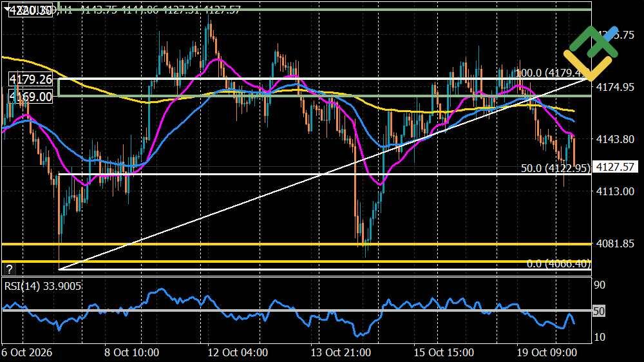The width and height of the screenshot is (644, 362).
Task: Open the symbol dropdown triangle at top-left
Action: pyautogui.click(x=6, y=9)
